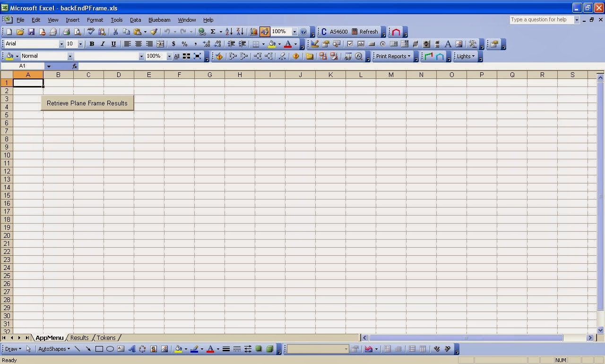Open the Arial font name dropdown
This screenshot has height=364, width=605.
point(61,44)
